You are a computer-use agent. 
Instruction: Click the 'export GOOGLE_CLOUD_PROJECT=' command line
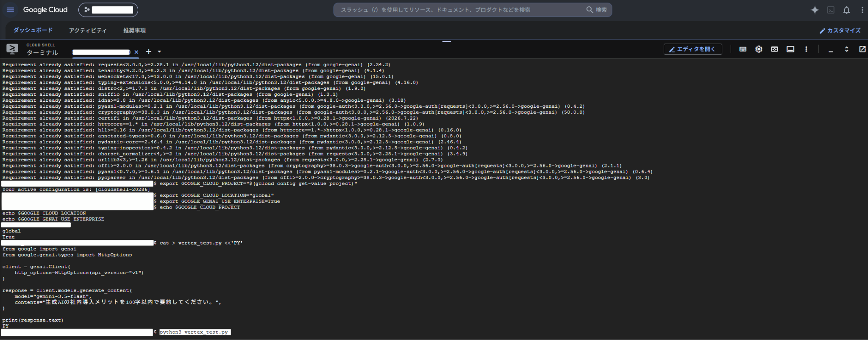point(259,184)
